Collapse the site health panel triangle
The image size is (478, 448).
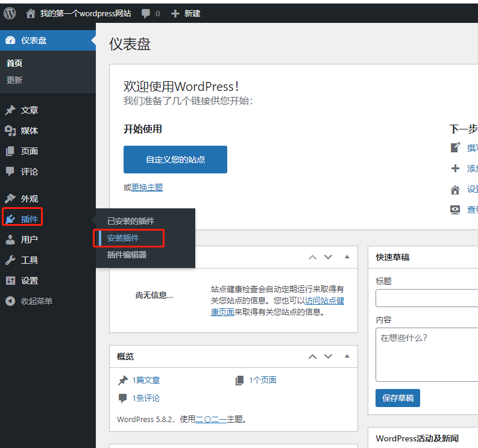coord(347,257)
